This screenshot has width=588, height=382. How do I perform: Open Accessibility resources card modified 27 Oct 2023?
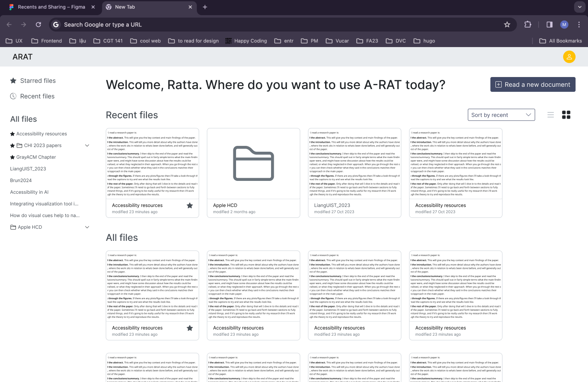coord(456,173)
